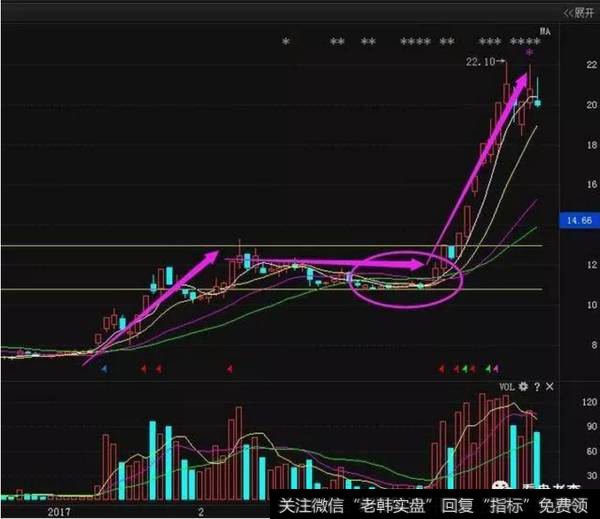Viewport: 600px width, 519px height.
Task: Open the first four-star news marker
Action: pos(416,41)
